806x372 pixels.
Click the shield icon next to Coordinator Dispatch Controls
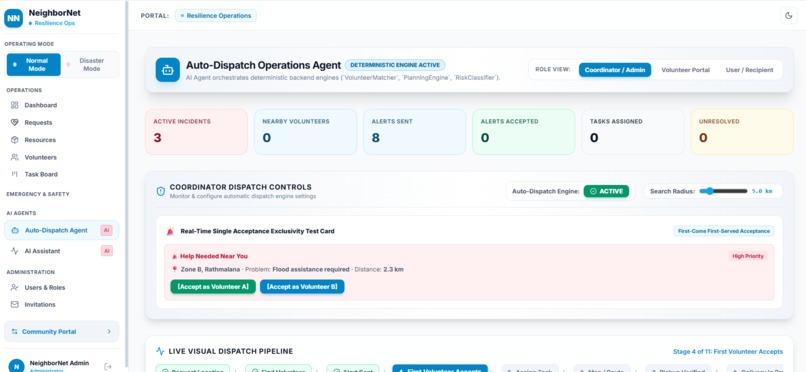tap(161, 191)
